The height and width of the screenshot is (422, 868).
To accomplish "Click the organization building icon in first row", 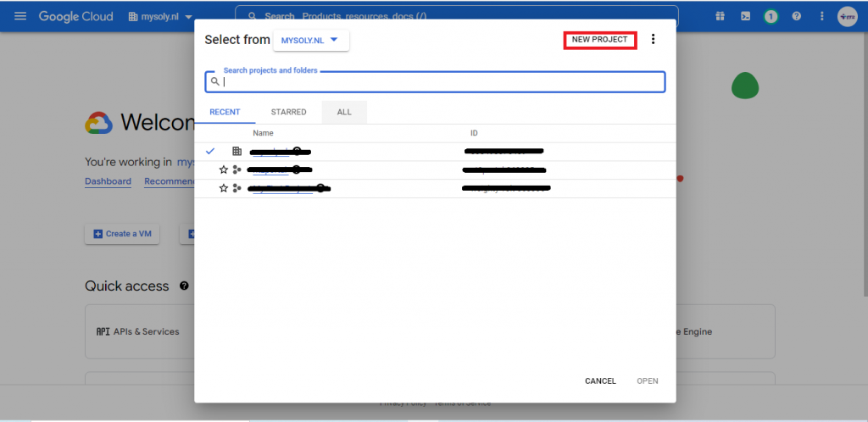I will [237, 151].
